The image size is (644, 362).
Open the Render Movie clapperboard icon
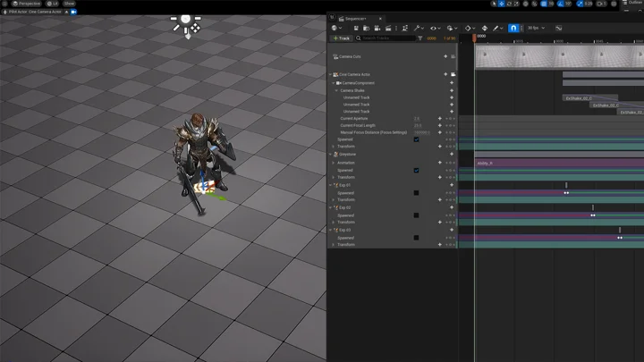(388, 28)
